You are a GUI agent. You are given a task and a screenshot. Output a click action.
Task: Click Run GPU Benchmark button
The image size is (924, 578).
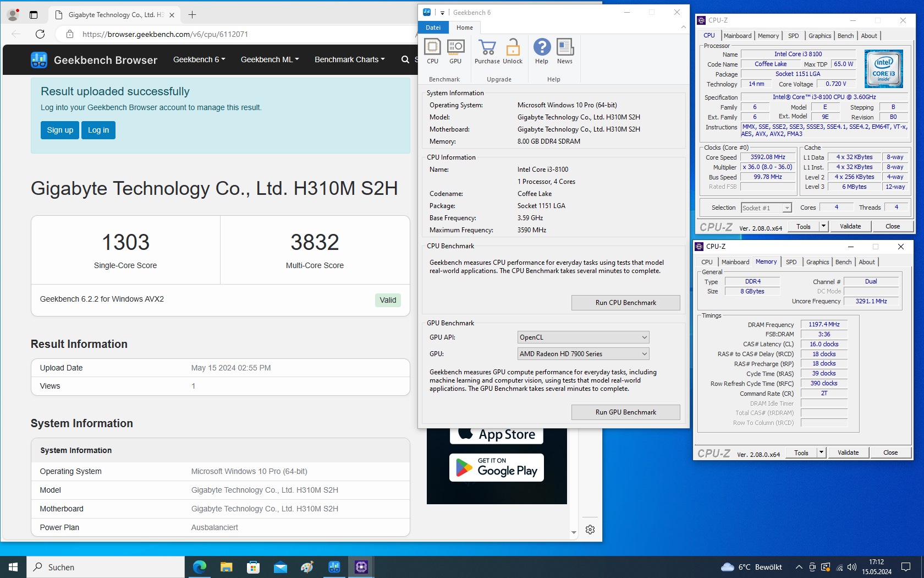coord(626,412)
